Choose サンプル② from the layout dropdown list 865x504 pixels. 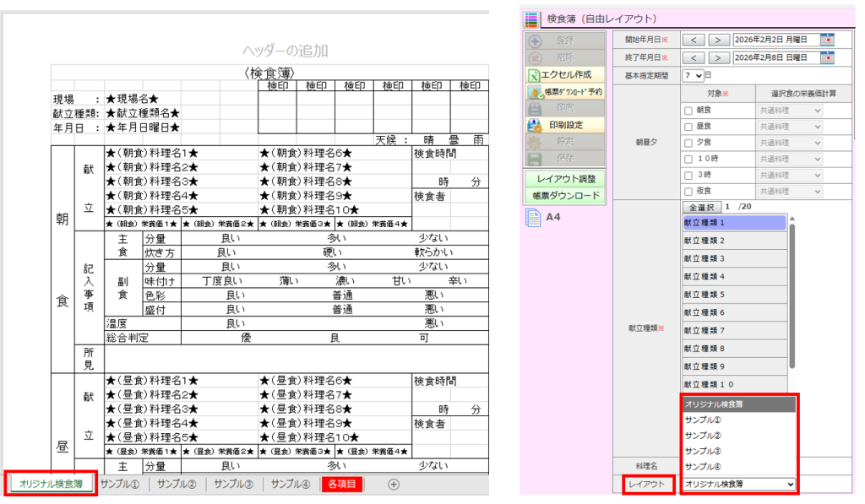[703, 436]
